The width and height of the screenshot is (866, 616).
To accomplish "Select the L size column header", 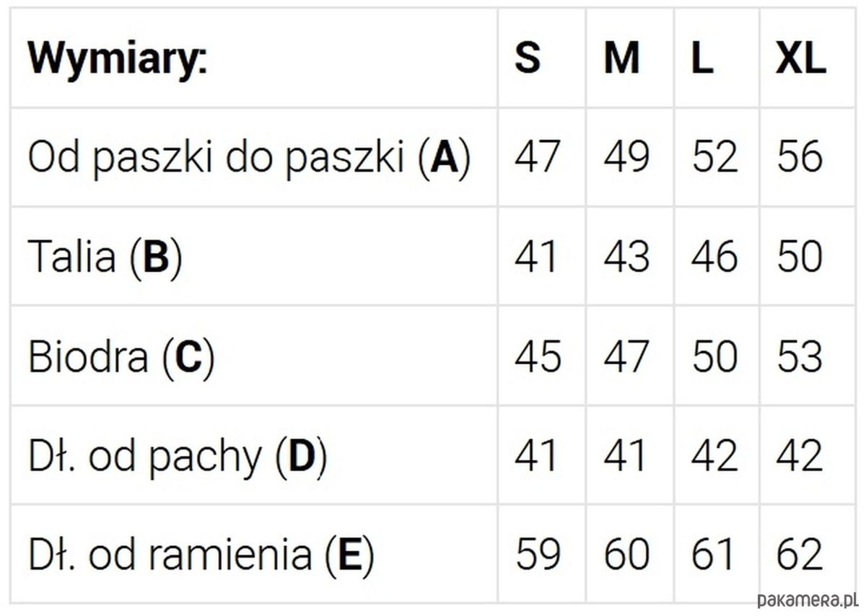I will [702, 58].
